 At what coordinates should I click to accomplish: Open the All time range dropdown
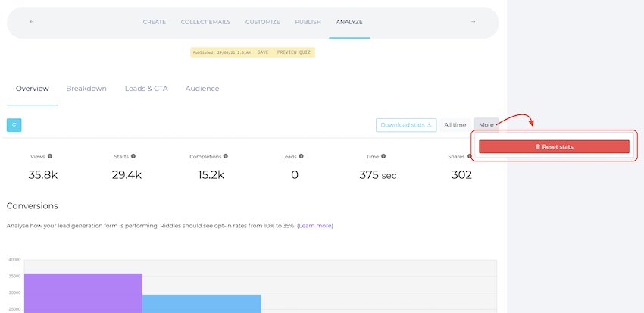[455, 125]
